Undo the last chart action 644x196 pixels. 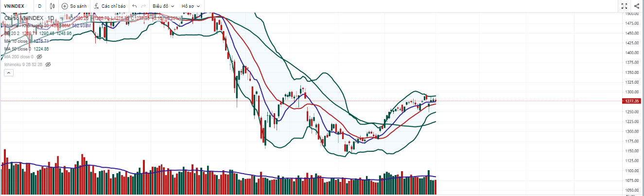[x=135, y=6]
